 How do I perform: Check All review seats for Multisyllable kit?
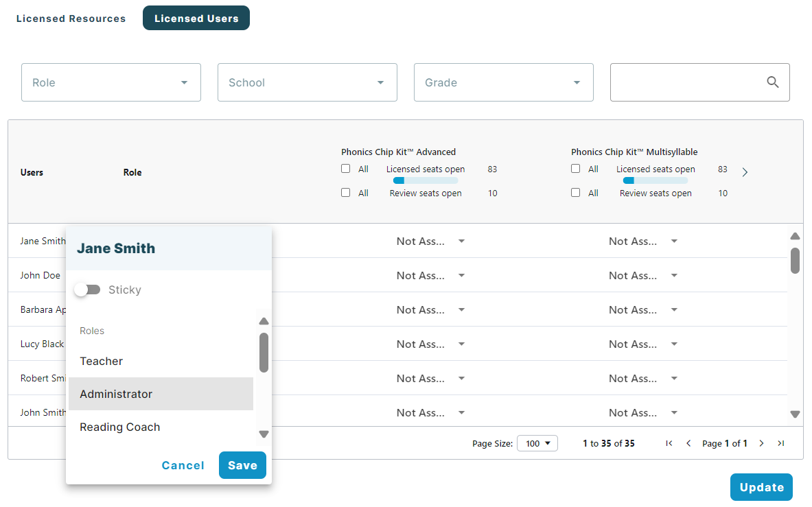pos(575,193)
